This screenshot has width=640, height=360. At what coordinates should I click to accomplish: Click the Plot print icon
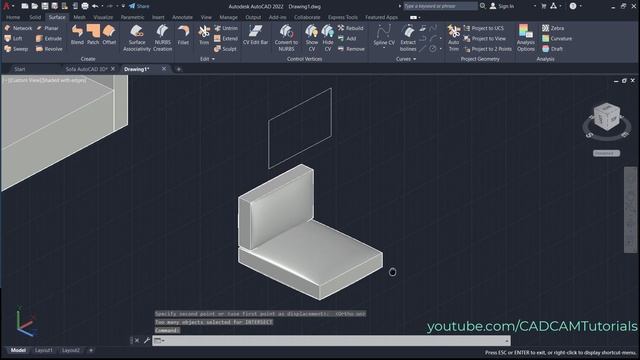(x=85, y=6)
